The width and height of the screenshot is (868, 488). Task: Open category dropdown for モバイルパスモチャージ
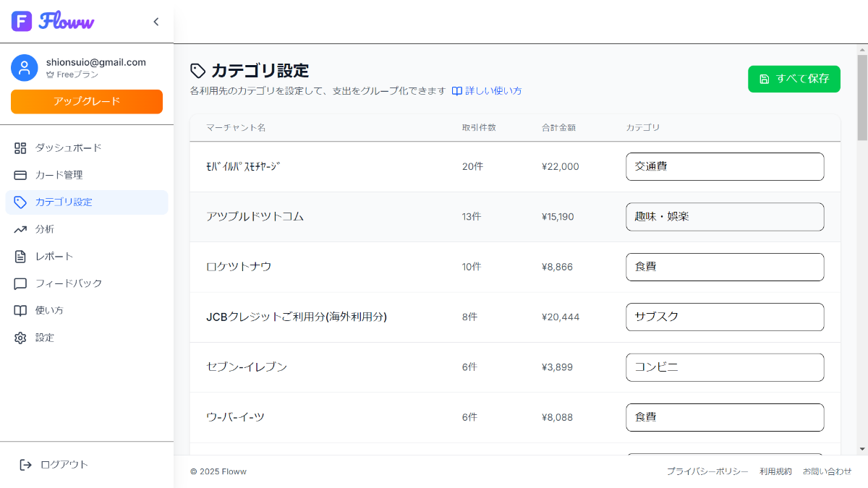[724, 166]
